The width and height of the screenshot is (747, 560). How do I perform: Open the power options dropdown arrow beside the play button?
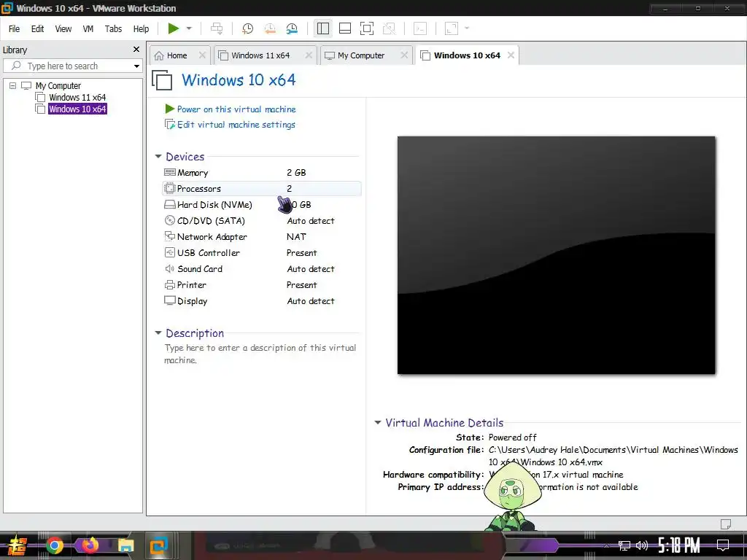click(x=189, y=28)
